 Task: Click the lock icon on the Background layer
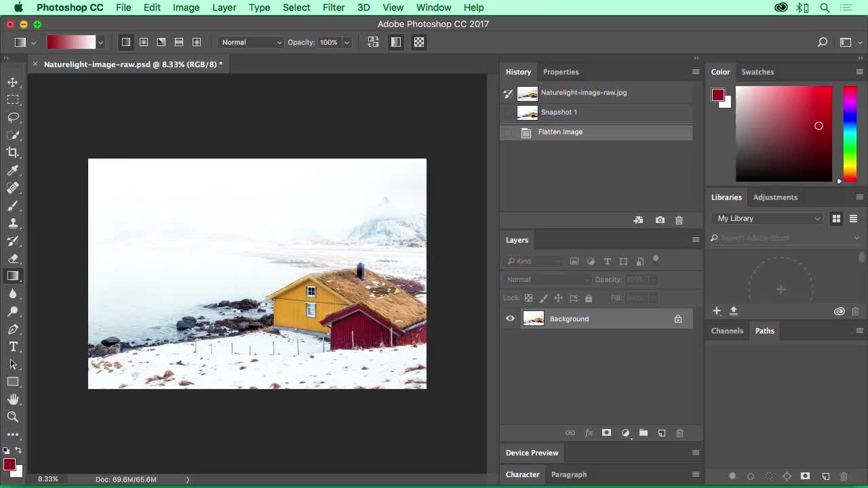coord(677,319)
